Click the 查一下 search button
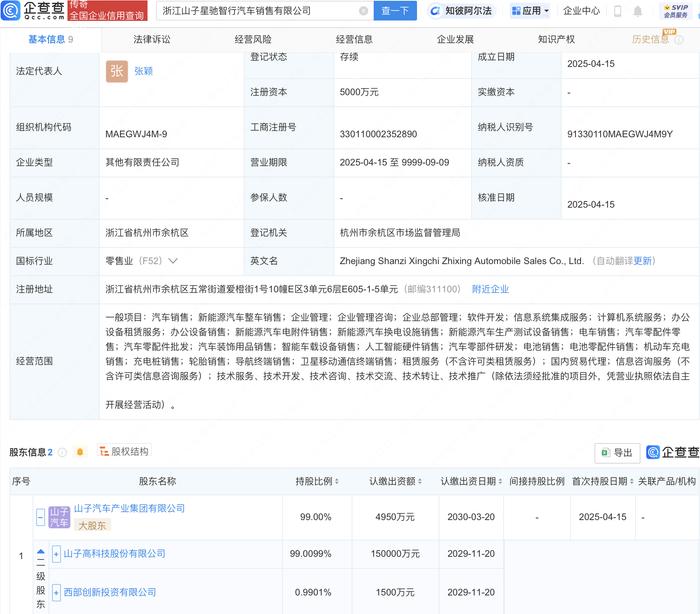 (x=395, y=11)
